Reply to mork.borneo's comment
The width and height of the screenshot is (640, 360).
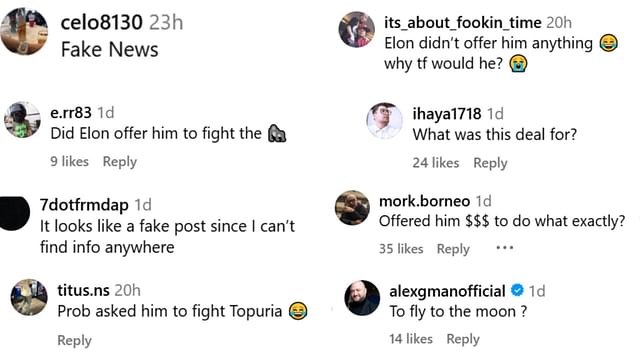tap(453, 249)
